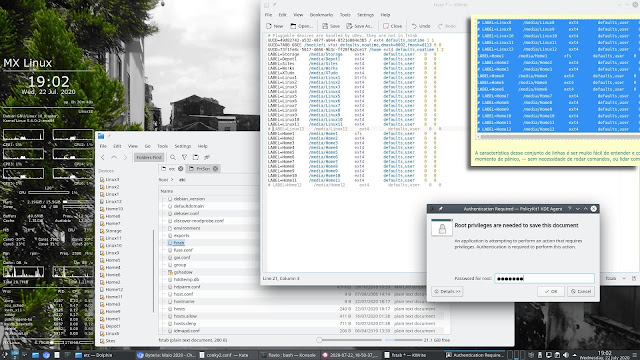Click the Root breadcrumb in Dolphin path bar
The image size is (640, 360).
point(163,180)
